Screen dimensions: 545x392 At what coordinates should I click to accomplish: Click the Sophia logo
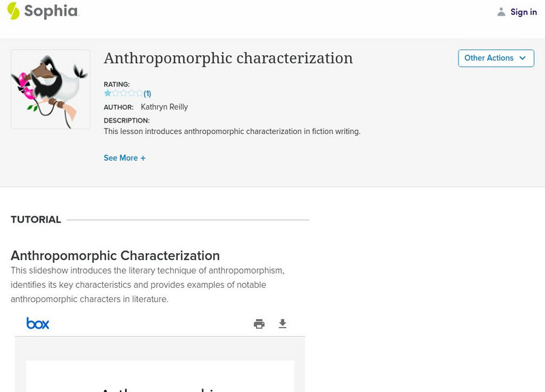click(x=42, y=11)
